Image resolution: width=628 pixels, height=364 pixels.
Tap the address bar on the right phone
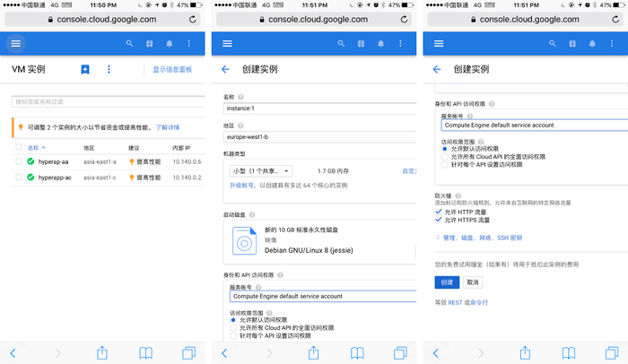pos(526,19)
